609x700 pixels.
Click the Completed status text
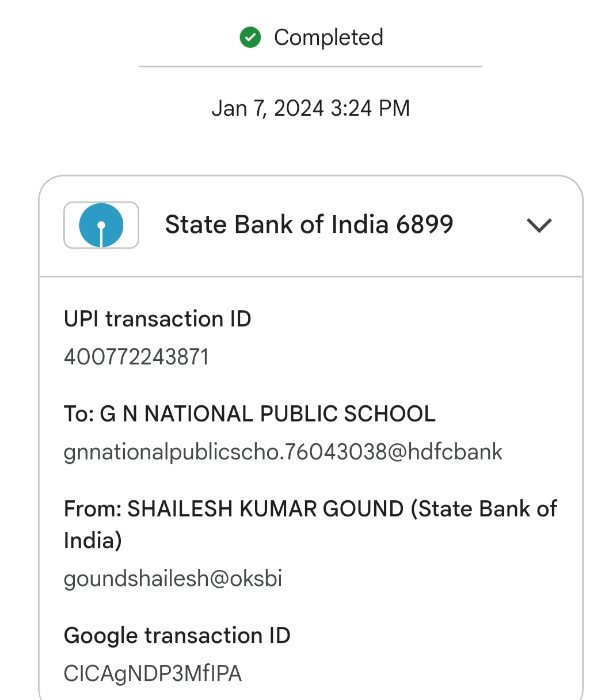(x=328, y=38)
